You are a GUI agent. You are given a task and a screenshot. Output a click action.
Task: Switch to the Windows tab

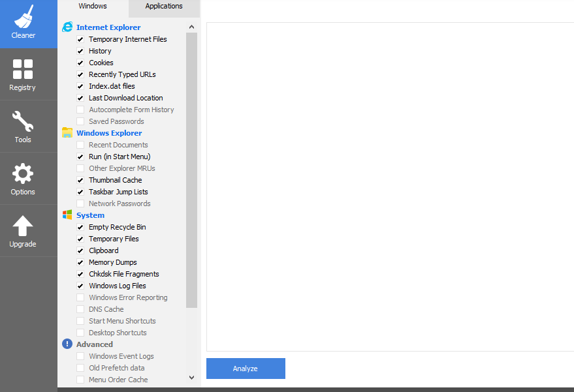(x=93, y=7)
